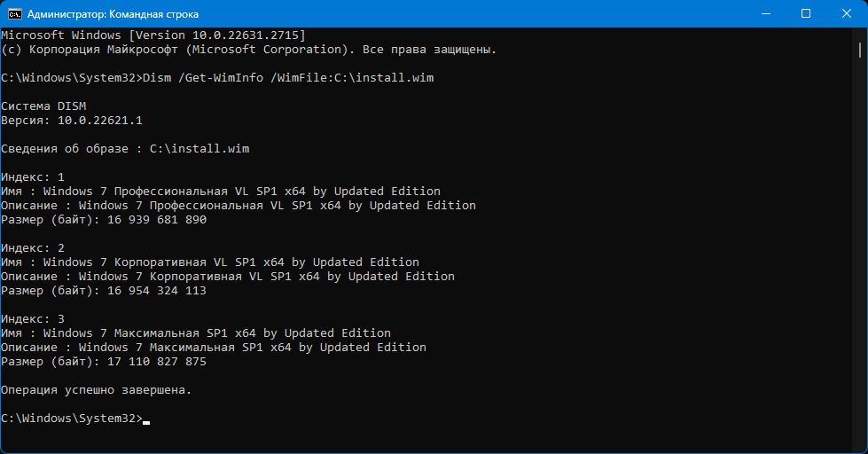Click the size value 16 939 681 890

(157, 220)
